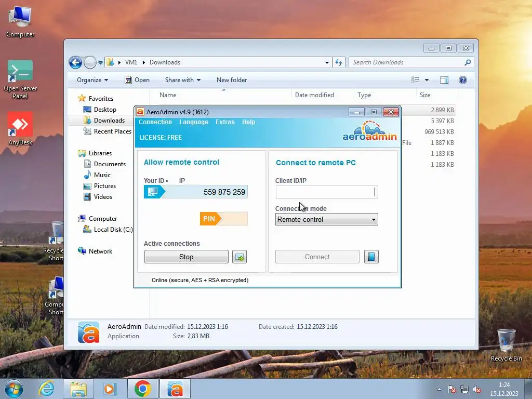532x399 pixels.
Task: Switch to the IP label above ID
Action: [182, 180]
